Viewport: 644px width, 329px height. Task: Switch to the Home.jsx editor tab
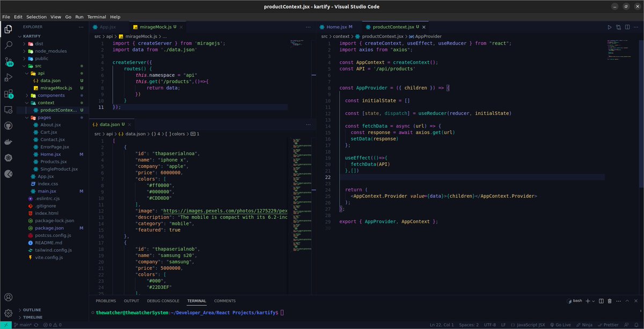pos(339,27)
